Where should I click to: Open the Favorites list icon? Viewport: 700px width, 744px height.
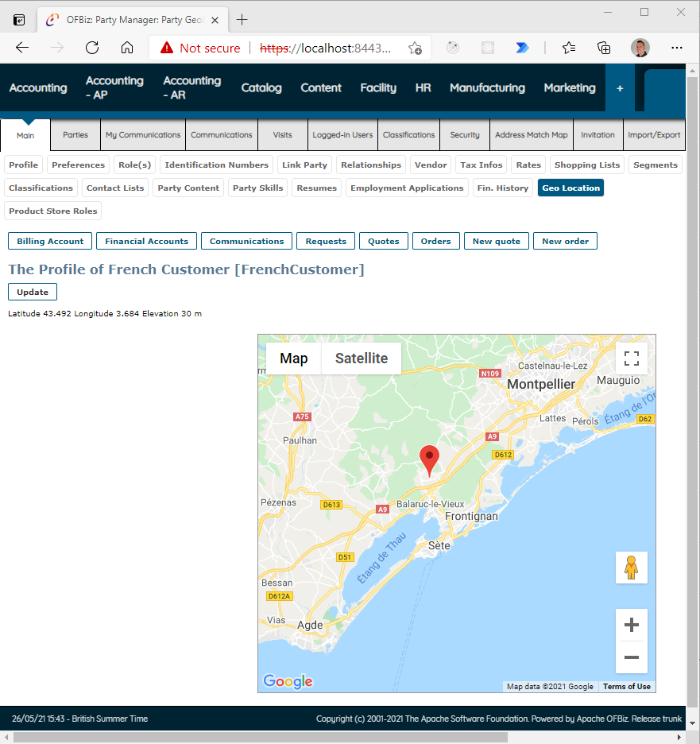pos(569,48)
